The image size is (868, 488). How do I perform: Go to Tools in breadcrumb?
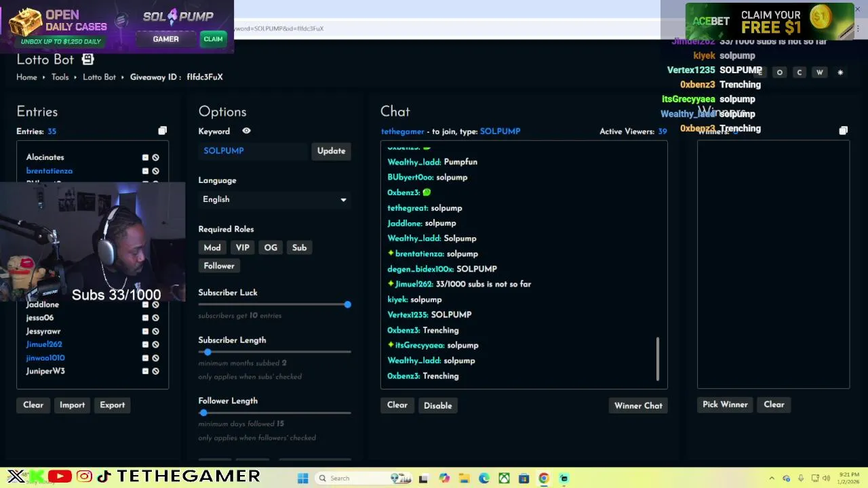60,77
